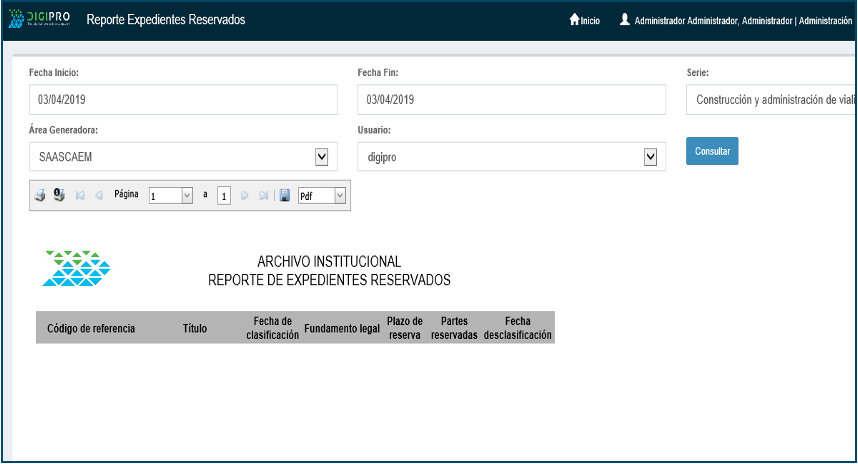
Task: Click the Fecha Fin date field
Action: [511, 100]
